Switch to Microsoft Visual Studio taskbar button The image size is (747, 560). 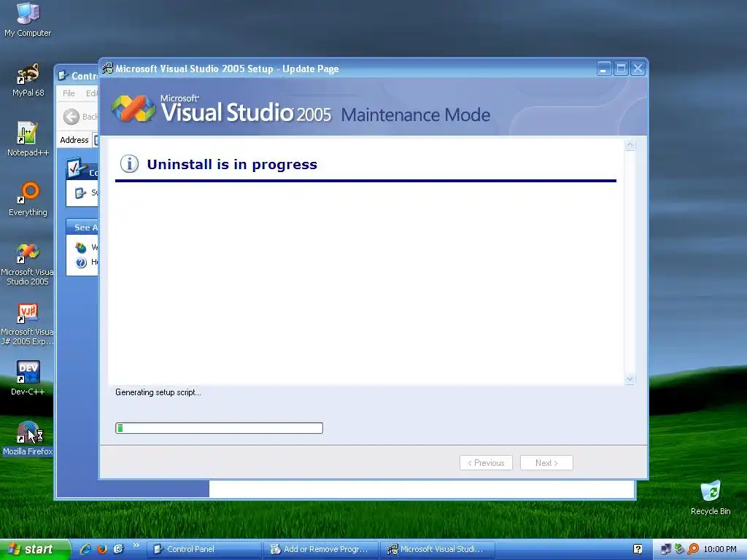pyautogui.click(x=438, y=549)
